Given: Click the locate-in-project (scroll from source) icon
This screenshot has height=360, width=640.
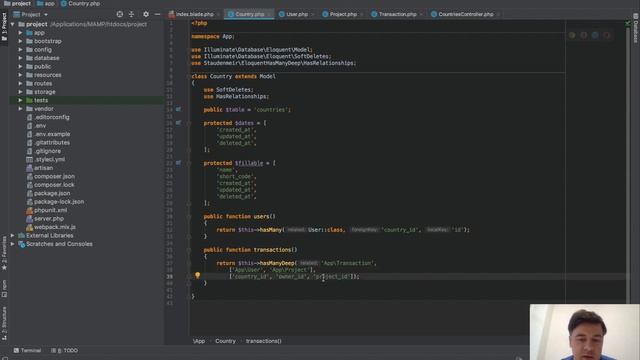Looking at the screenshot, I should tap(120, 14).
